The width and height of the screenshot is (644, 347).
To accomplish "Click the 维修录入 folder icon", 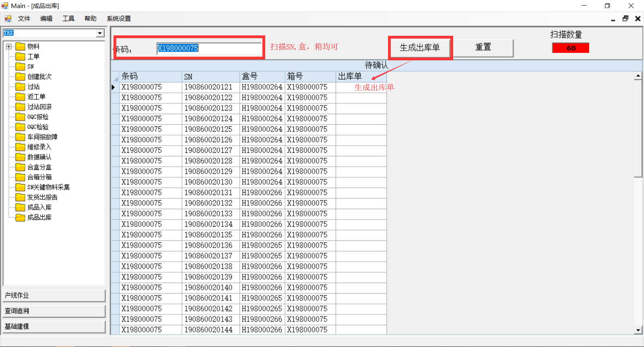I will click(x=20, y=147).
